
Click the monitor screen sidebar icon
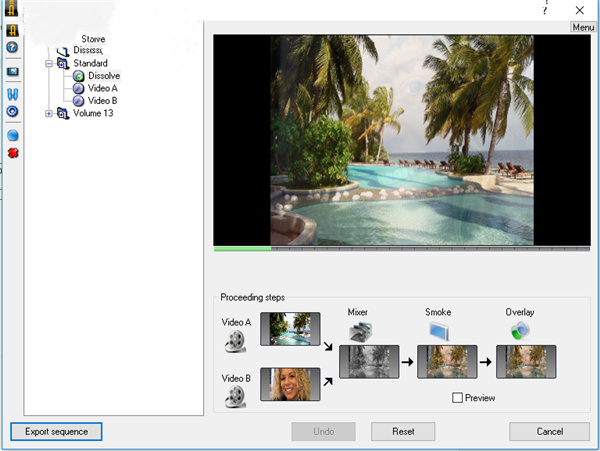[x=13, y=72]
